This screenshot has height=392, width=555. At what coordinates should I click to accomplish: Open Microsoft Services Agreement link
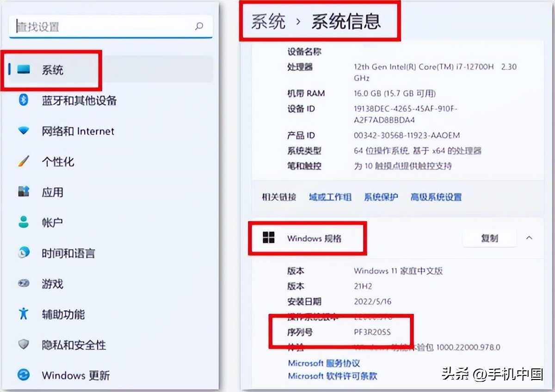[x=324, y=363]
